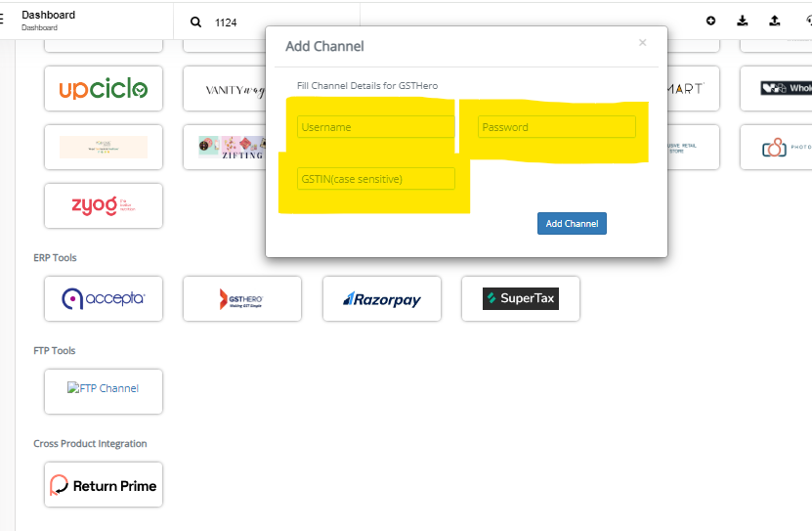Click the Dashboard breadcrumb subtitle
Screen dimensions: 812x531
(x=39, y=28)
